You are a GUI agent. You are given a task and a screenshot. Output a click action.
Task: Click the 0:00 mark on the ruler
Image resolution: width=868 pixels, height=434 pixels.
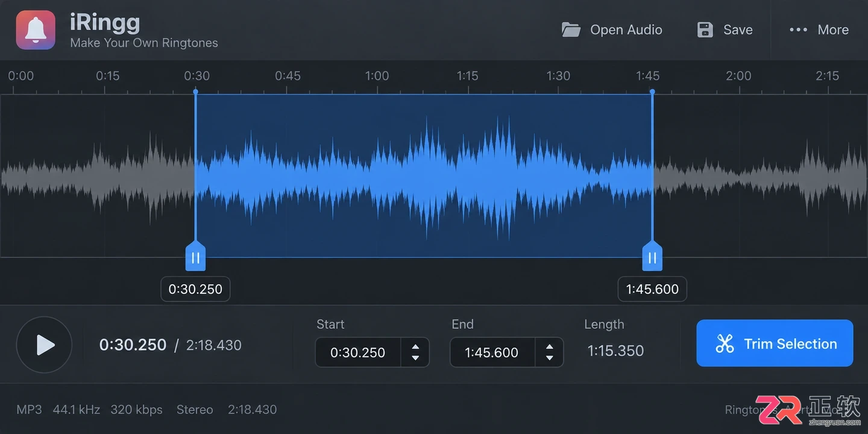20,76
